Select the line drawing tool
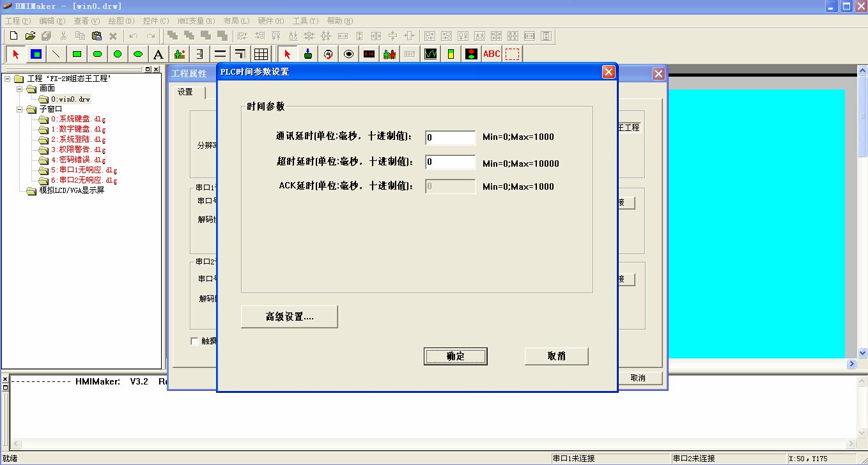The height and width of the screenshot is (465, 868). [x=56, y=54]
